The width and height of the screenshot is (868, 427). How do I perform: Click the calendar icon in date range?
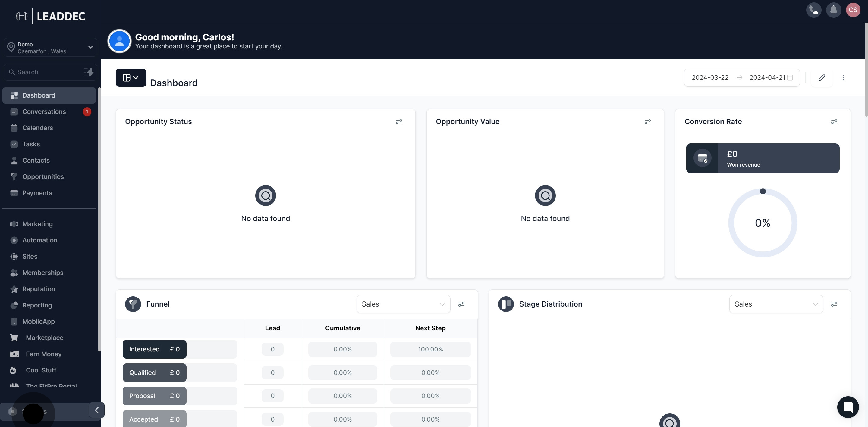pyautogui.click(x=790, y=77)
